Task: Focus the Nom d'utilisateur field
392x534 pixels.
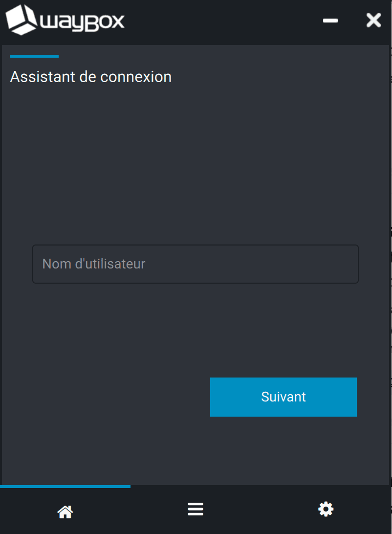Action: [196, 264]
